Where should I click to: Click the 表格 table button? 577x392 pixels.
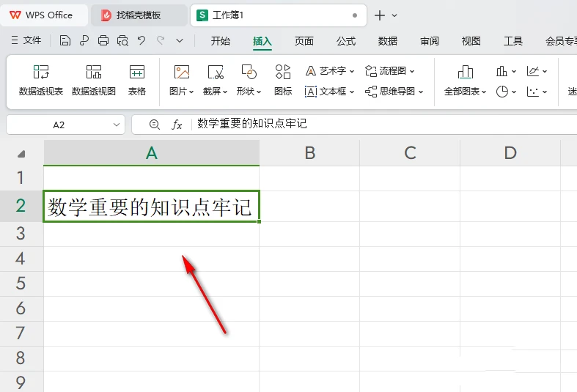click(137, 80)
